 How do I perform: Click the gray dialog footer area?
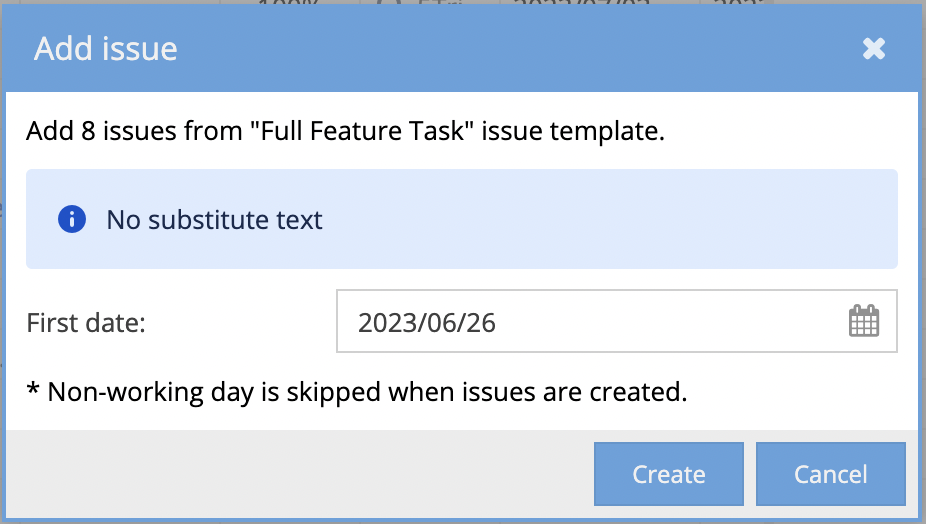(x=300, y=475)
